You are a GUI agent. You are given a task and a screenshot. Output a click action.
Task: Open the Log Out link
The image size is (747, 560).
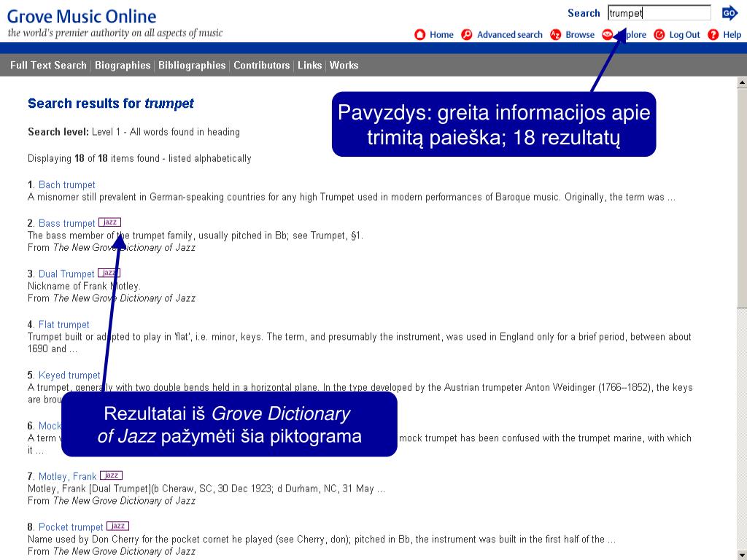coord(684,35)
